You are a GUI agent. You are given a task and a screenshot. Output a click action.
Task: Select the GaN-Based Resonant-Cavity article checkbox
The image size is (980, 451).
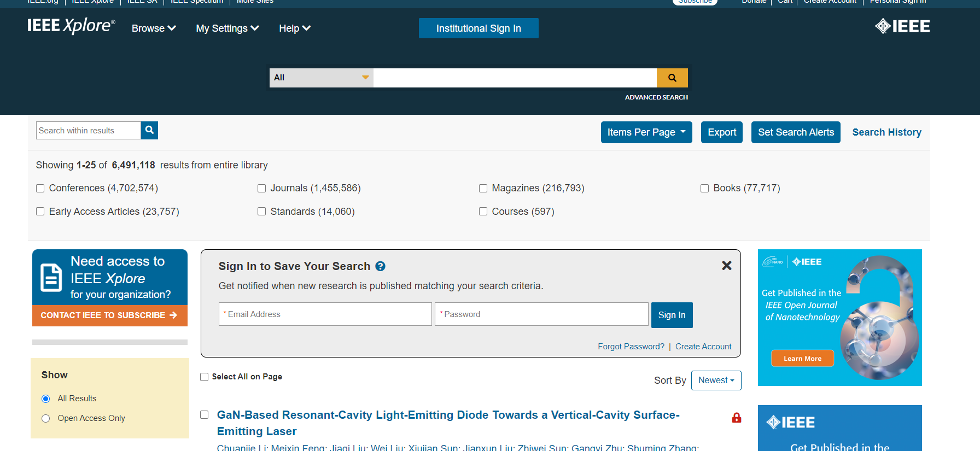tap(204, 415)
